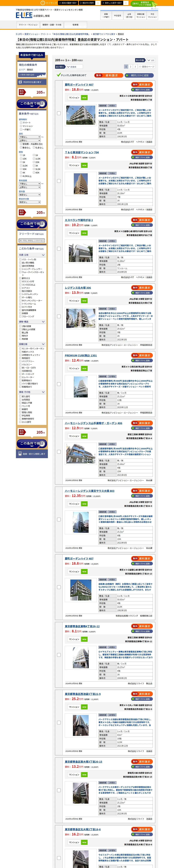Screen dimensions: 174x868
Task: Open listing link エスペランサ雑司が谷 2
Action: click(x=79, y=220)
